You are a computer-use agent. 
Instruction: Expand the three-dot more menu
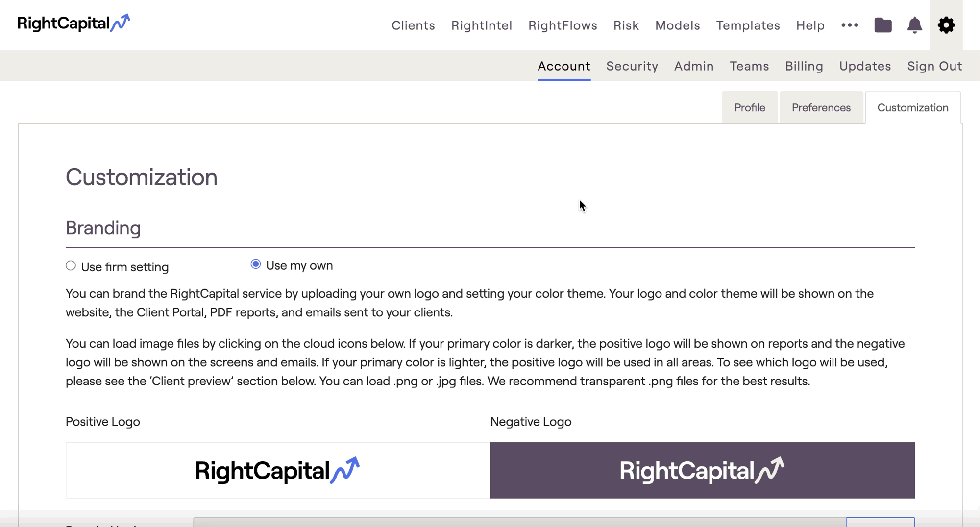click(850, 25)
